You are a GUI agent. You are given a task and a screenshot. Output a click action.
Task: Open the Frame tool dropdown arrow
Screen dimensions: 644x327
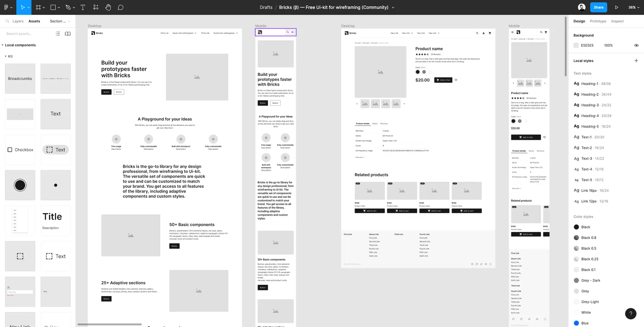44,8
